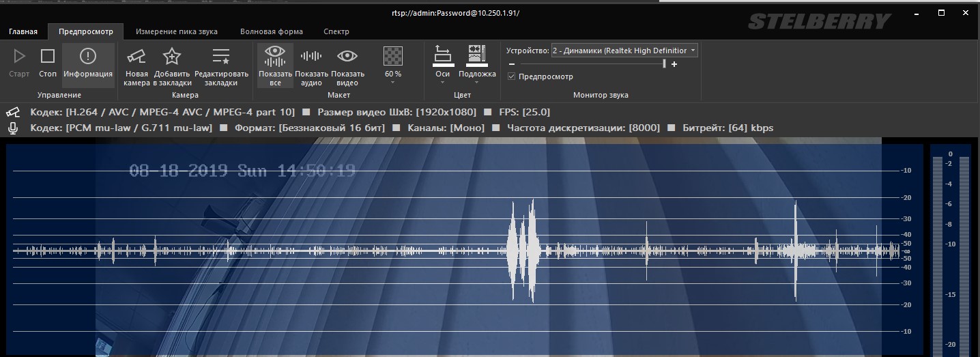Start playback with the Старт button
Viewport: 980px width, 357px height.
(20, 63)
